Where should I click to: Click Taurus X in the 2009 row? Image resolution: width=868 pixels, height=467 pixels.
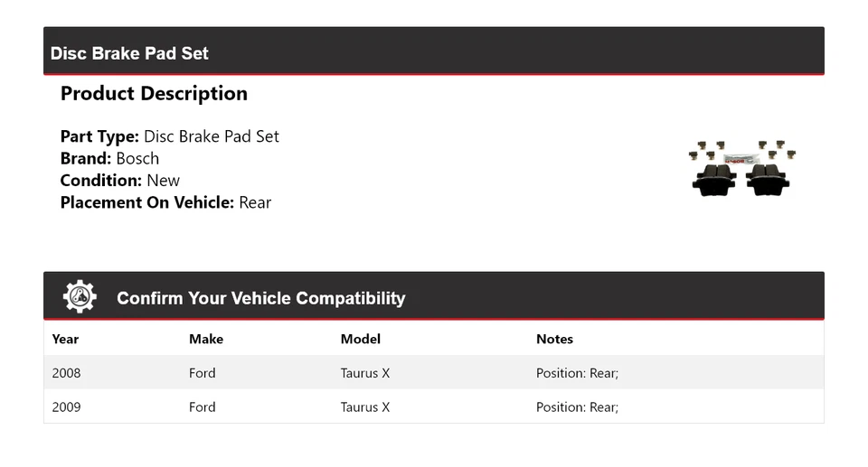point(364,407)
